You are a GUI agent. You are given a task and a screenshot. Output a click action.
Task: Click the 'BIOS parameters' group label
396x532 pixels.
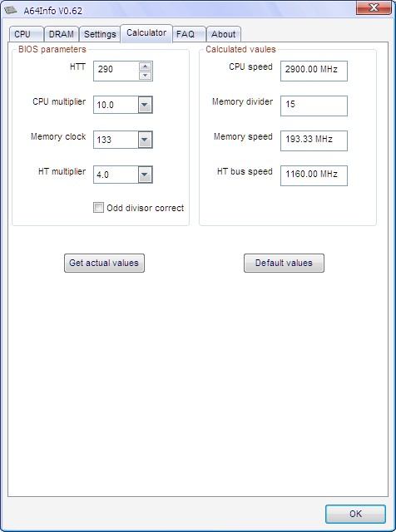pyautogui.click(x=52, y=50)
